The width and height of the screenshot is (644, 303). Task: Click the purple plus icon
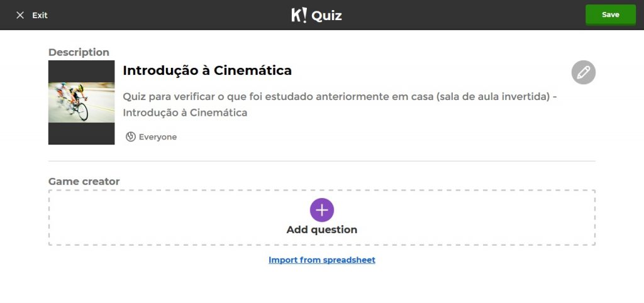(x=322, y=209)
